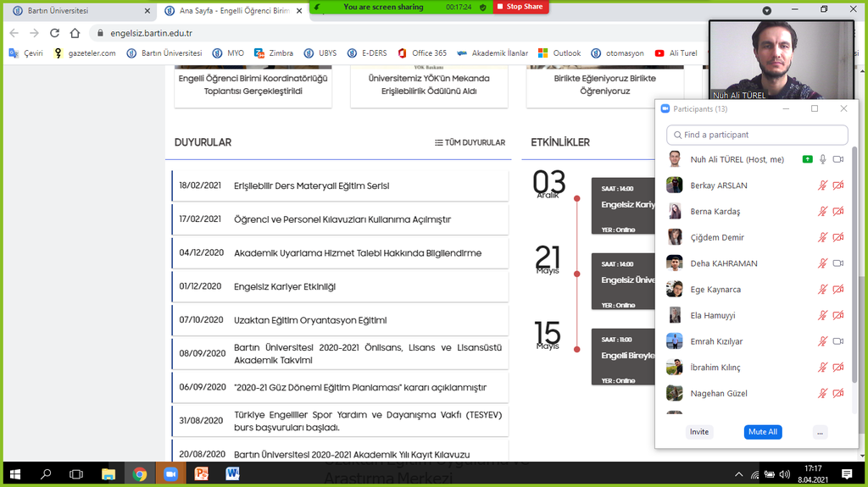The height and width of the screenshot is (487, 868).
Task: Click the Chrome profile dropdown arrow
Action: (766, 10)
